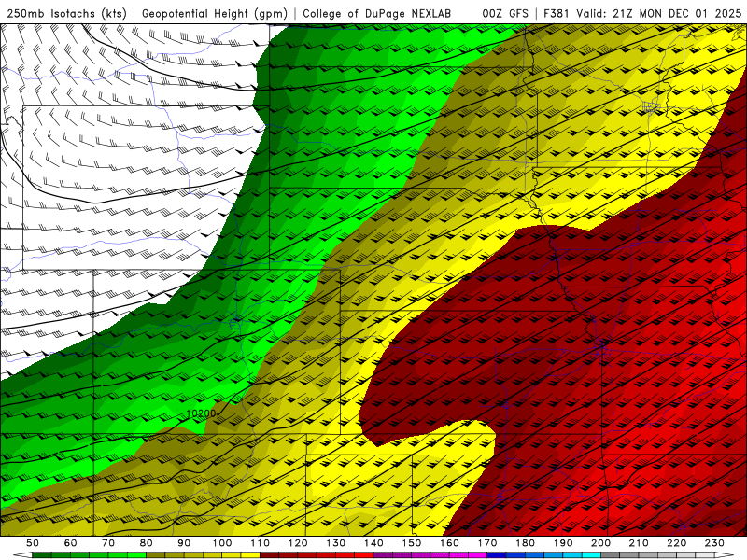Click the '160' colorbar scale label
Screen dimensions: 747x560
(450, 543)
